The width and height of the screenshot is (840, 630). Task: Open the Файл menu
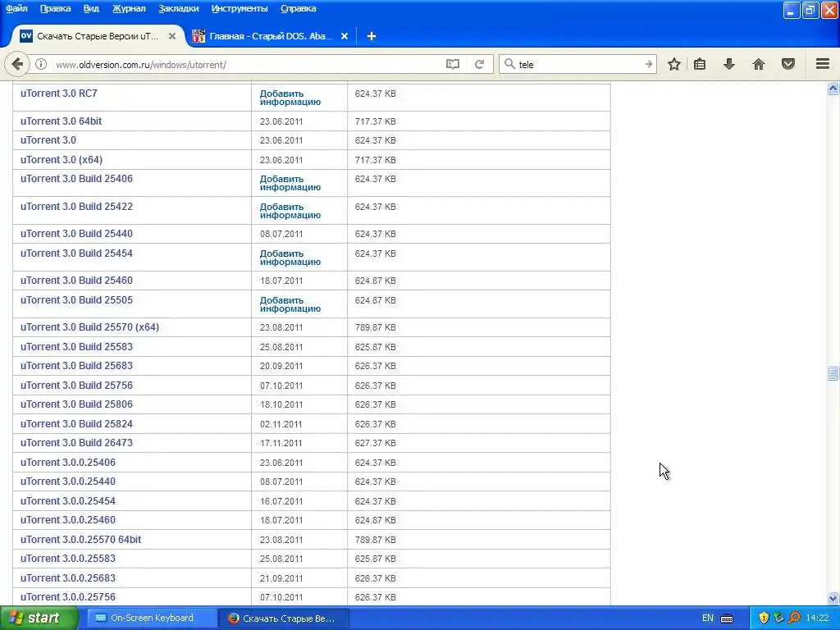click(x=16, y=8)
